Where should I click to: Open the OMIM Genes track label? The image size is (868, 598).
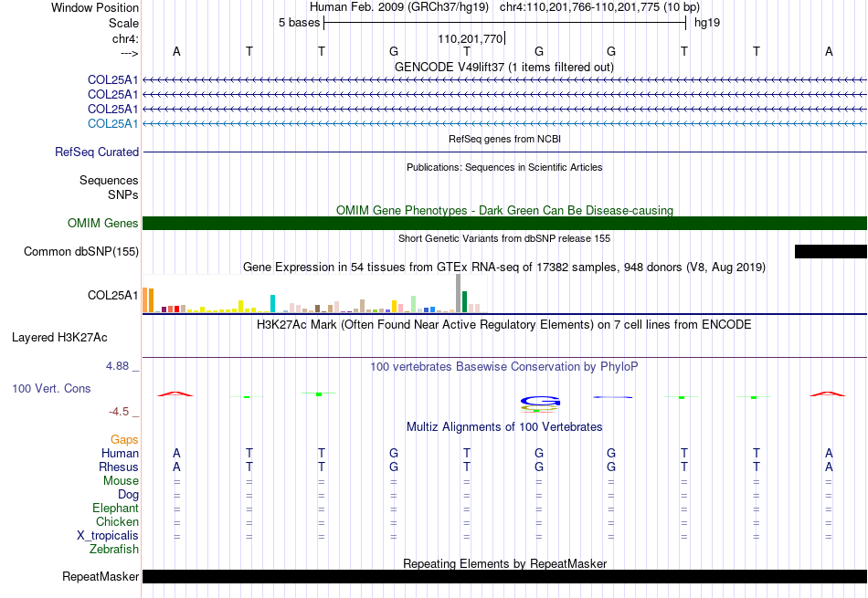pos(103,223)
